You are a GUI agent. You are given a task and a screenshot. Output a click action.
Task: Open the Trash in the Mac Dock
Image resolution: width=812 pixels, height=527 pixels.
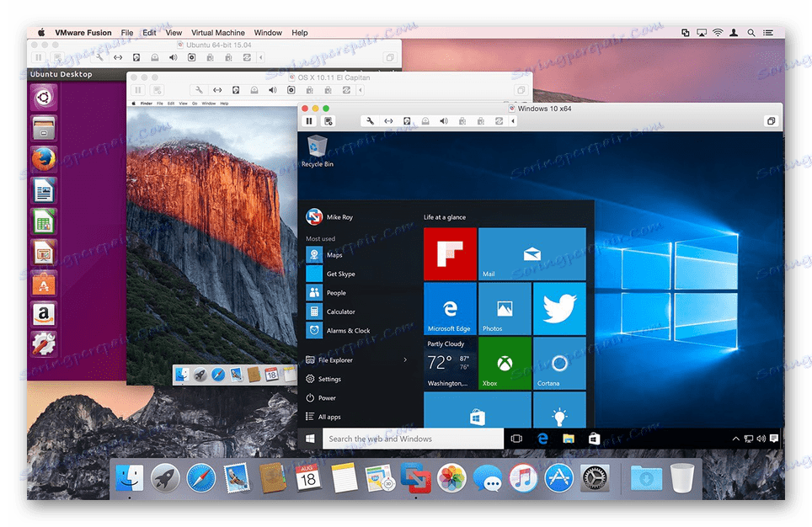pyautogui.click(x=682, y=478)
